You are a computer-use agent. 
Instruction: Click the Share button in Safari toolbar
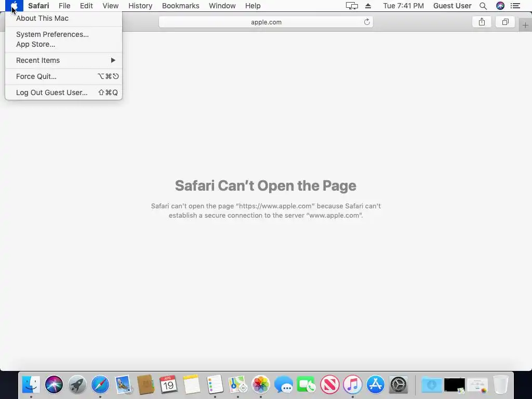point(482,22)
